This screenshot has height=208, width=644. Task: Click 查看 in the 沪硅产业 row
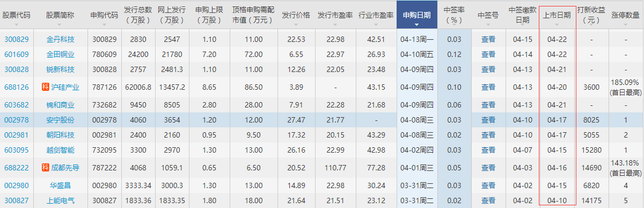tap(488, 87)
